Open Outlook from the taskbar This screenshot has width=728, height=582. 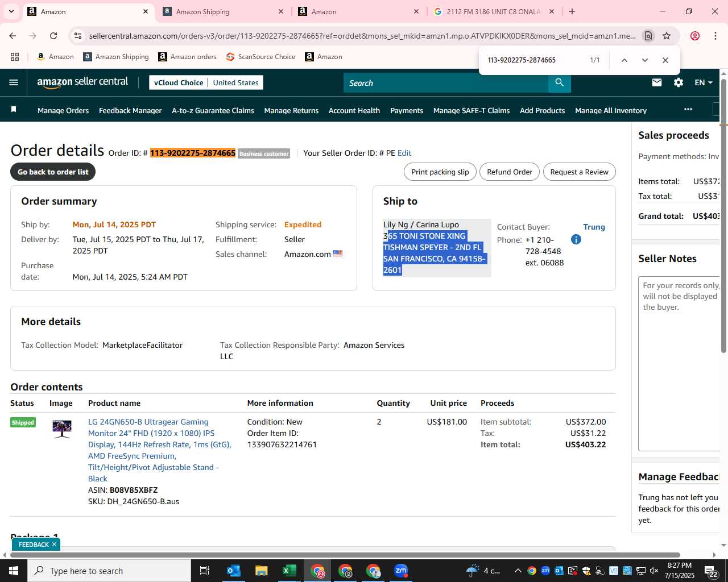tap(234, 571)
